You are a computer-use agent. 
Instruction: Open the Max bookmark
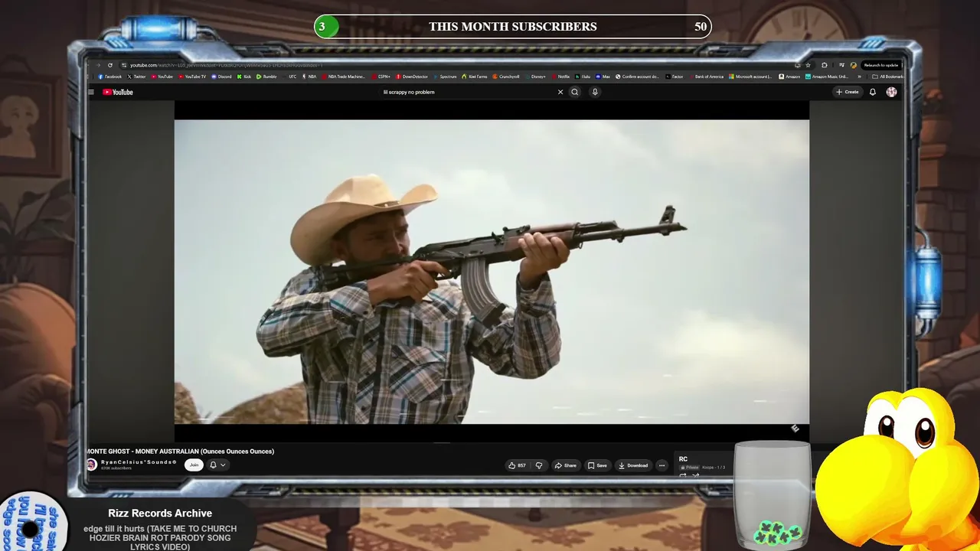click(604, 77)
